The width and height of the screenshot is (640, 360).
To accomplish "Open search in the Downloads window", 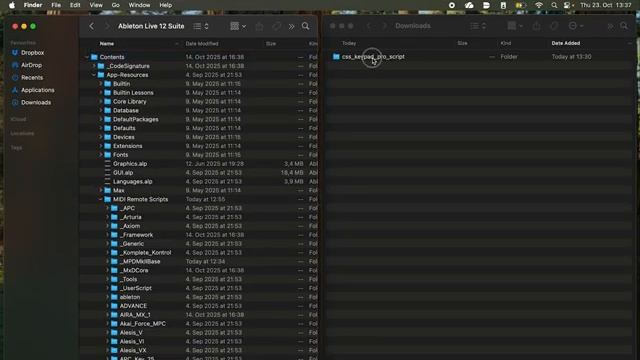I will [624, 26].
